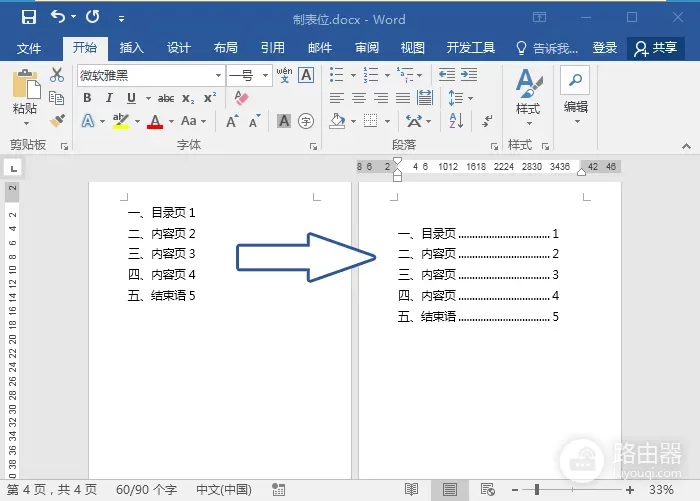Click the Cut scissors icon
Screen dimensions: 700x501
(57, 76)
